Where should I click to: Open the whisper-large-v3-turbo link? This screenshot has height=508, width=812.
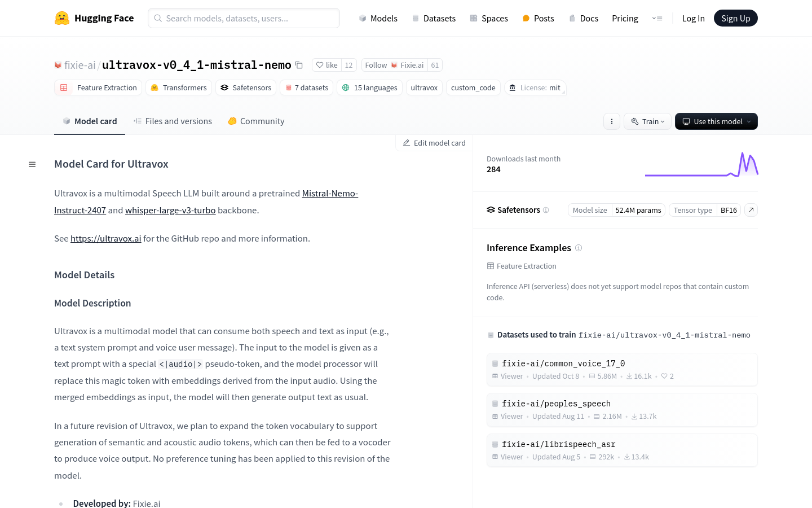(170, 210)
